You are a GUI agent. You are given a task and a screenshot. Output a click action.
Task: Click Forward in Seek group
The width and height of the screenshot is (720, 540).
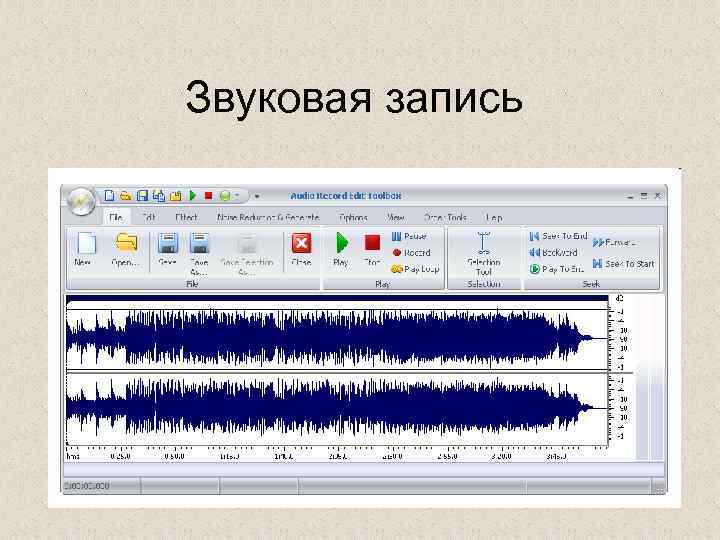coord(614,242)
